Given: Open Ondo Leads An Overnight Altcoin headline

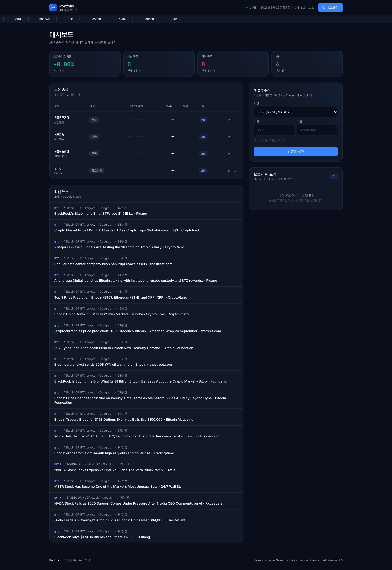Looking at the screenshot, I should (x=120, y=520).
